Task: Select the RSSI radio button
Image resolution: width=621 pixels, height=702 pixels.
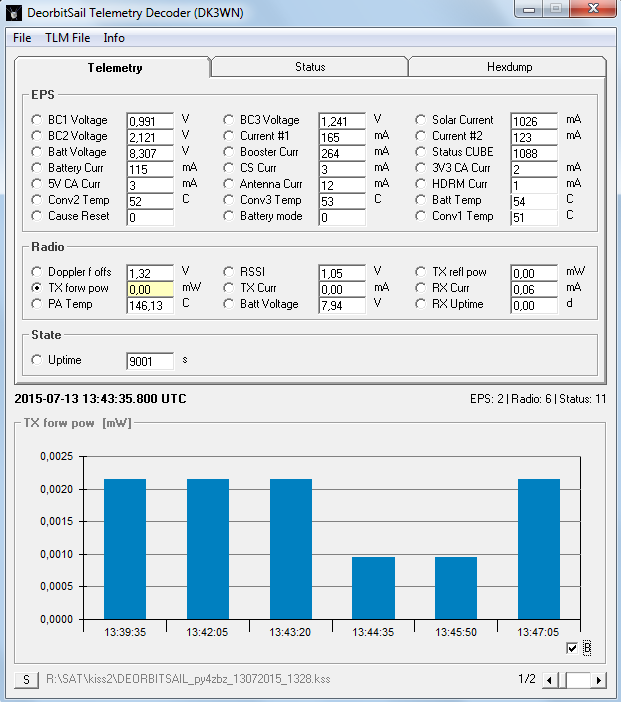Action: point(230,272)
